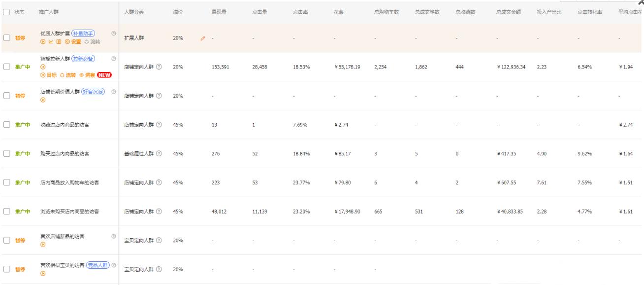The height and width of the screenshot is (285, 644).
Task: Edit the 20% premium with the pencil icon
Action: (202, 38)
